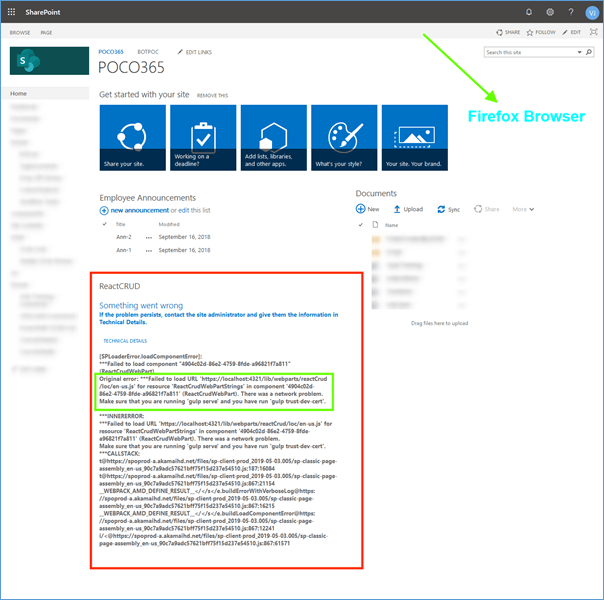Click into Search this site box
The image size is (604, 600).
[x=530, y=52]
